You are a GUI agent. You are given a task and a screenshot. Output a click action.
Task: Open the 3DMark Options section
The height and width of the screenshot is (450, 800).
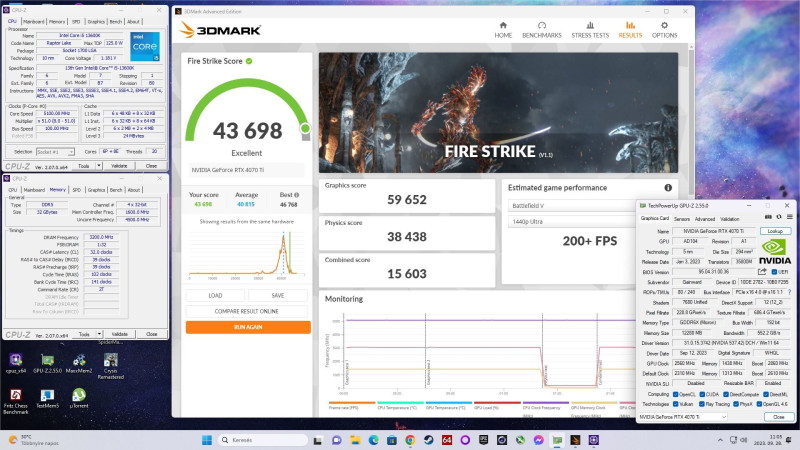point(664,30)
